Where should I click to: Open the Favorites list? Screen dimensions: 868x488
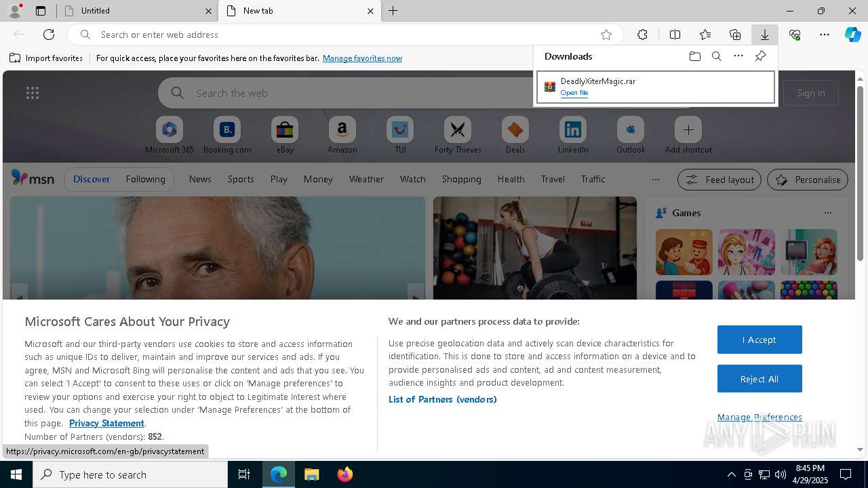click(x=705, y=35)
